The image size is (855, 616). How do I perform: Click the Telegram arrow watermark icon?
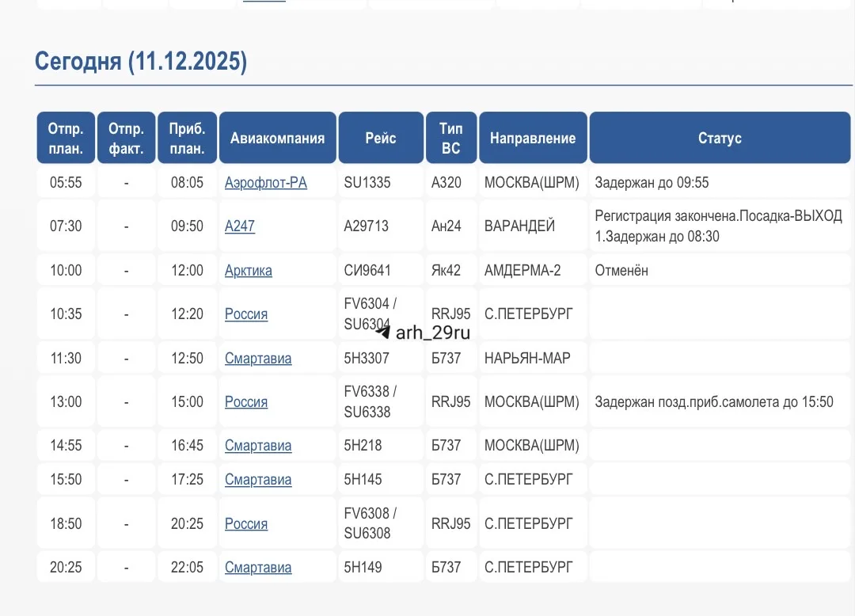383,333
